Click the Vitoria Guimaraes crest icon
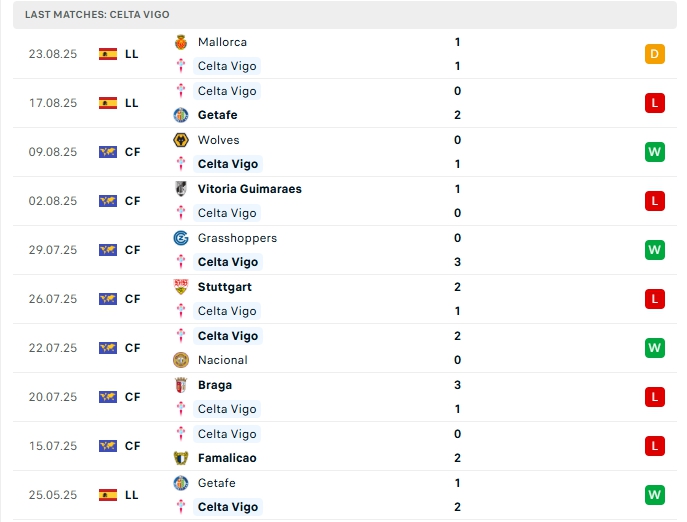687x522 pixels. pyautogui.click(x=181, y=189)
